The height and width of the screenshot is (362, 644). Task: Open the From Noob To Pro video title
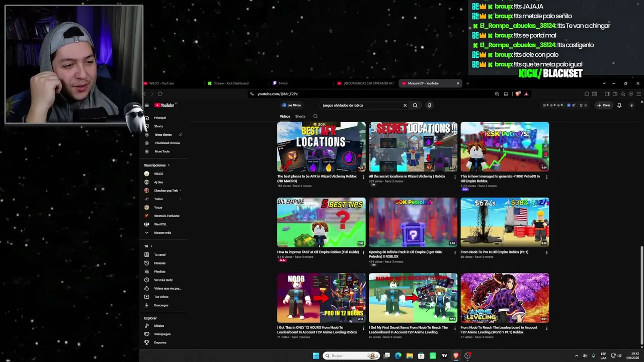[494, 252]
